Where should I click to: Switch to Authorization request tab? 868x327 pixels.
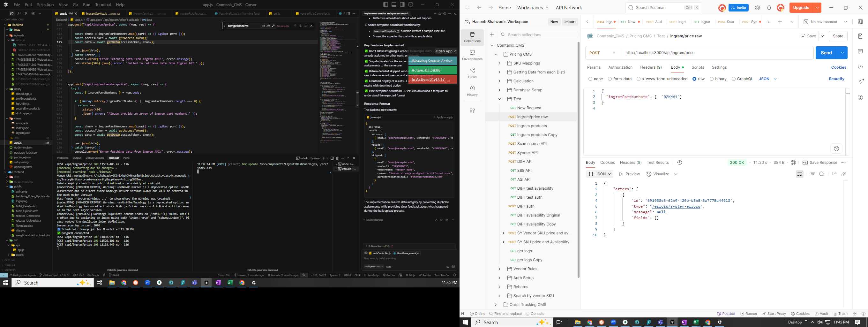tap(620, 67)
